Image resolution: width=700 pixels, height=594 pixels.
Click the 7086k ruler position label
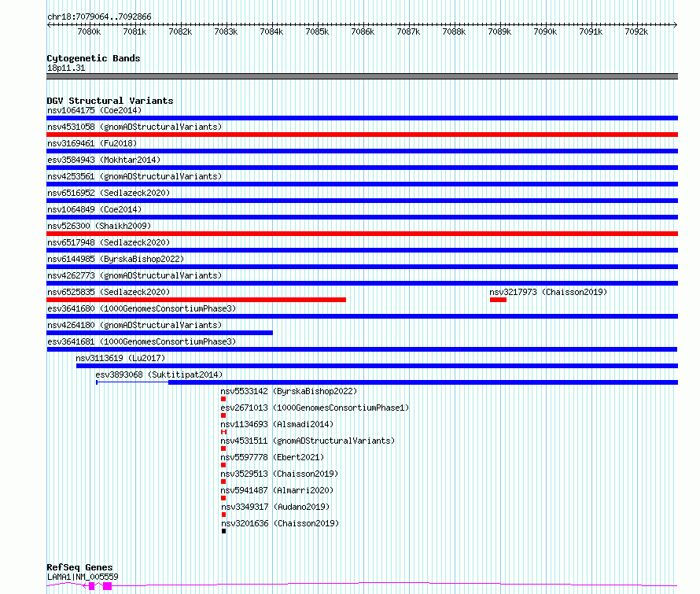[x=363, y=31]
